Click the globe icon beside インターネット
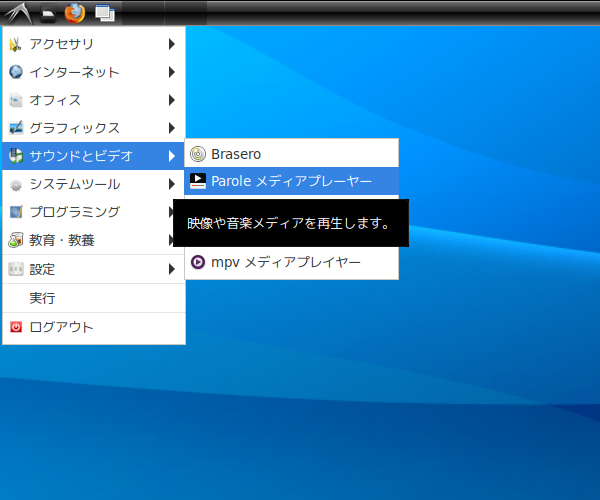 pos(16,72)
